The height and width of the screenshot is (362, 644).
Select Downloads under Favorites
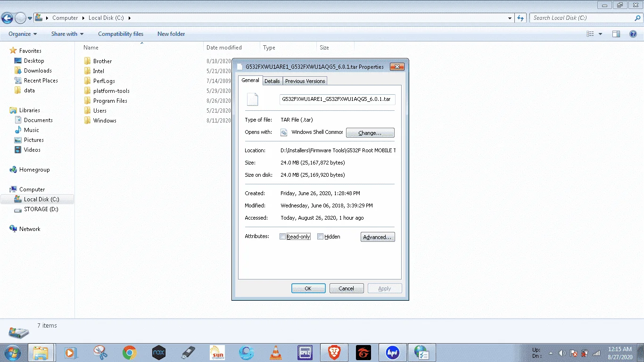pyautogui.click(x=38, y=71)
